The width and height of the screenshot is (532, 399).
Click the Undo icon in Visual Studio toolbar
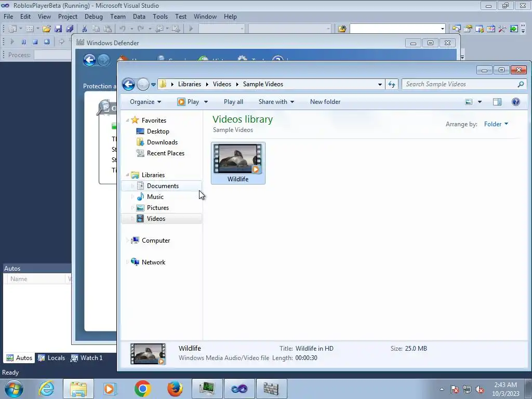pos(123,29)
